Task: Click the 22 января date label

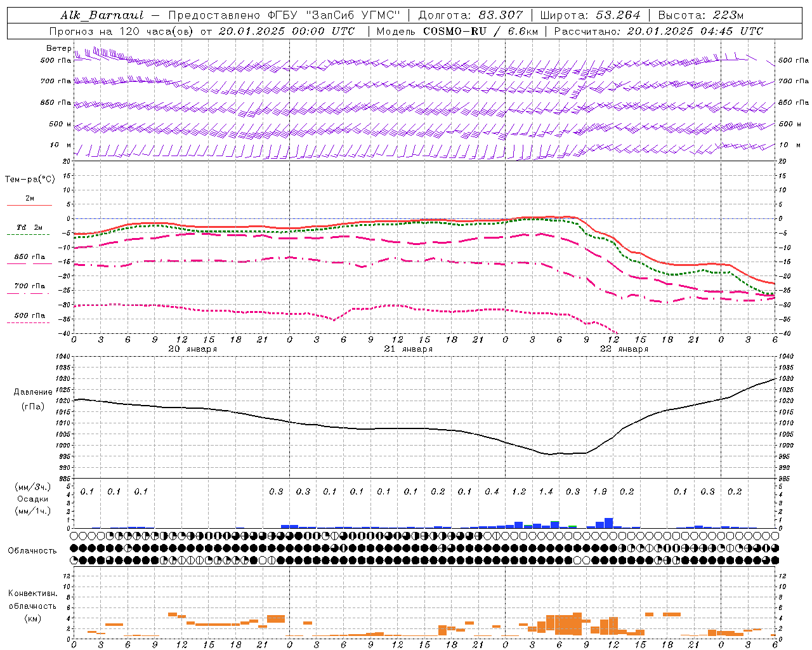Action: [x=624, y=349]
